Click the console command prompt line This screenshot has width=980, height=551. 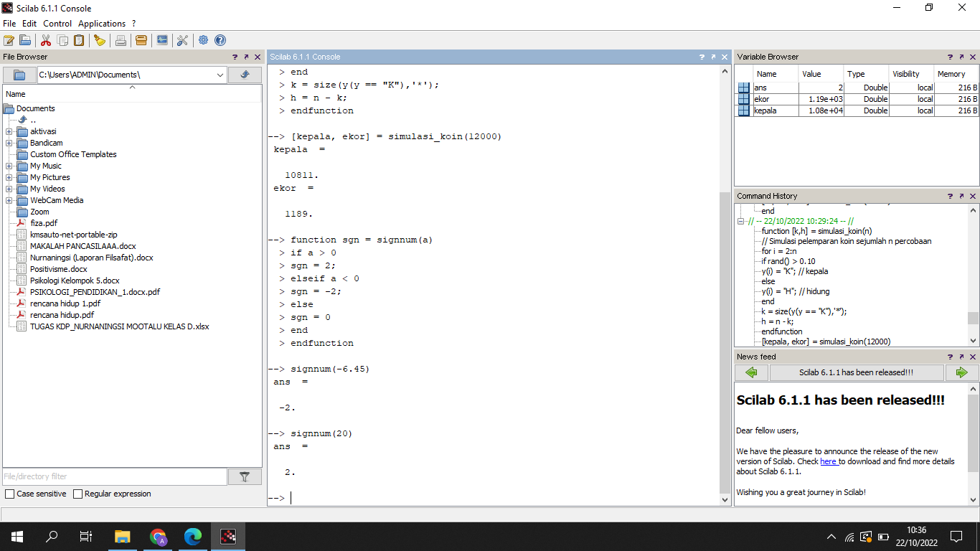tap(495, 498)
